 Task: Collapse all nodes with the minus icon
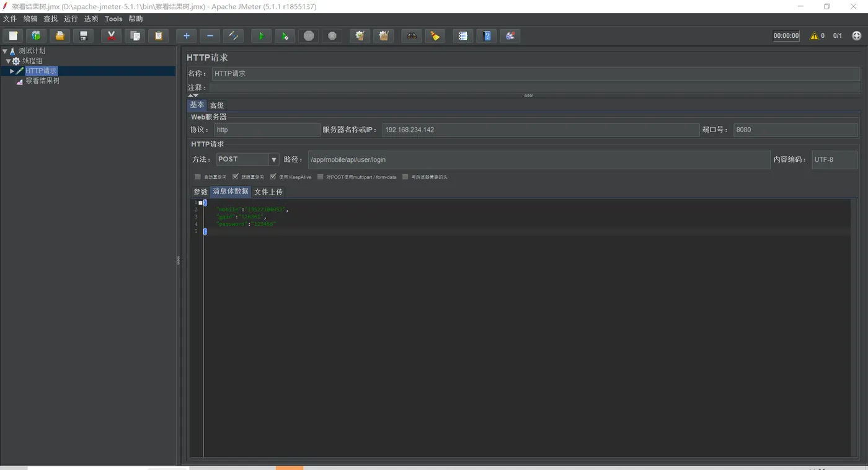tap(210, 36)
